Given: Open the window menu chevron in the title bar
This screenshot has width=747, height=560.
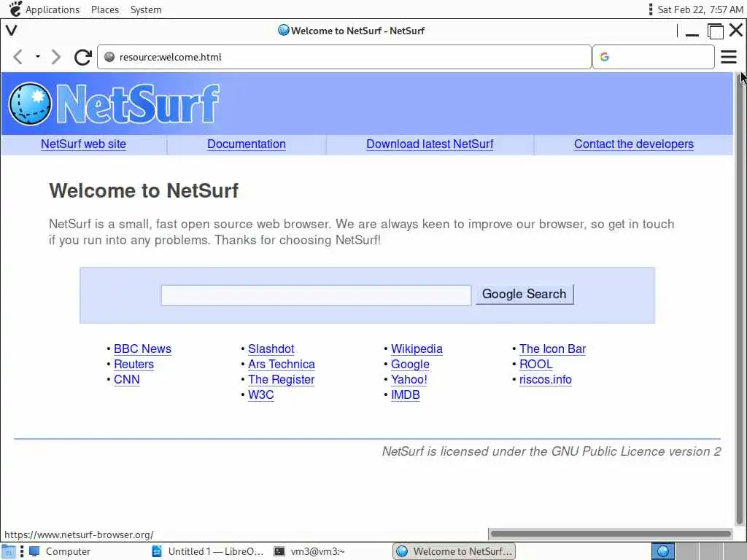Looking at the screenshot, I should coord(12,31).
